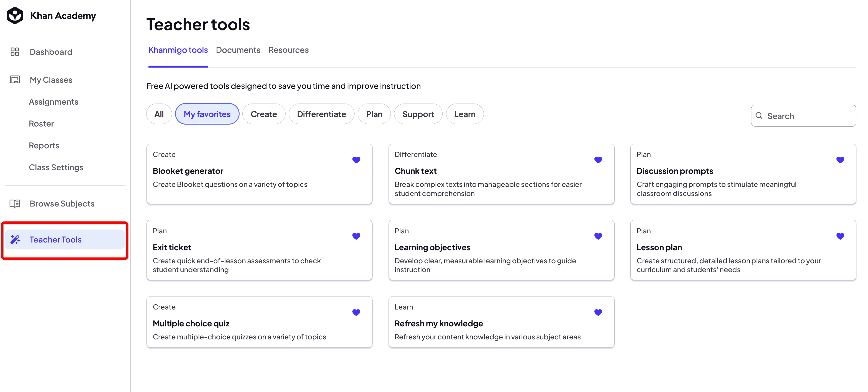Click the "Free AI powered tools" tagline
This screenshot has height=392, width=868.
point(283,86)
